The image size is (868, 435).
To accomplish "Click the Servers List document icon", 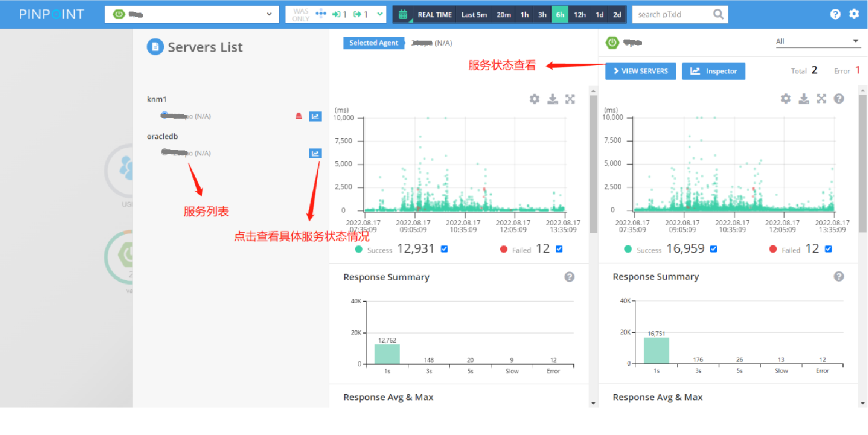I will click(x=155, y=47).
